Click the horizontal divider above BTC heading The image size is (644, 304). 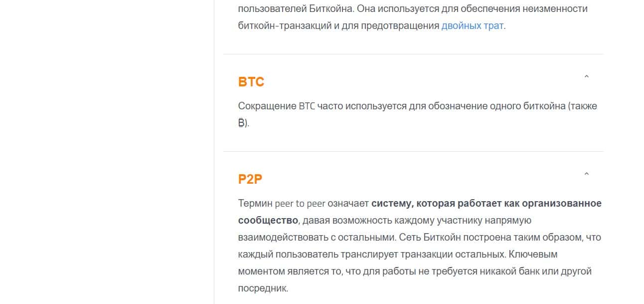click(413, 54)
